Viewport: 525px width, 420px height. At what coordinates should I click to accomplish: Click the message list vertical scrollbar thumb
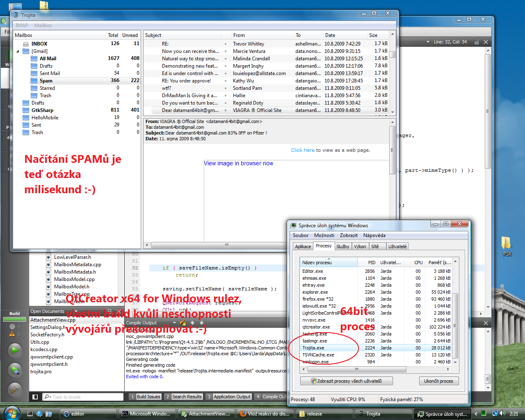[x=393, y=55]
